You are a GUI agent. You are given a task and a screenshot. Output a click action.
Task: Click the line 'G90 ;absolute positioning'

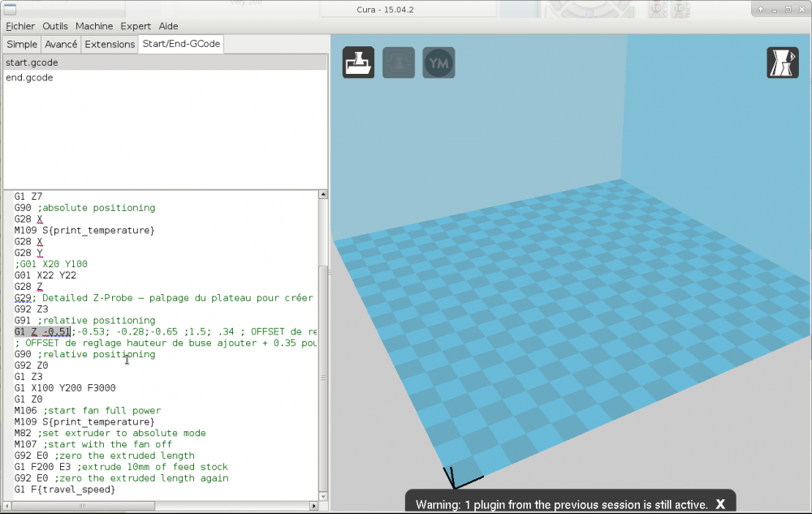pyautogui.click(x=85, y=208)
